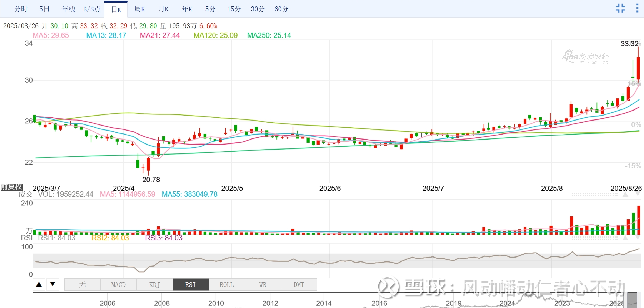Show the 60分 minute chart
Screen dimensions: 644x308
pos(281,9)
